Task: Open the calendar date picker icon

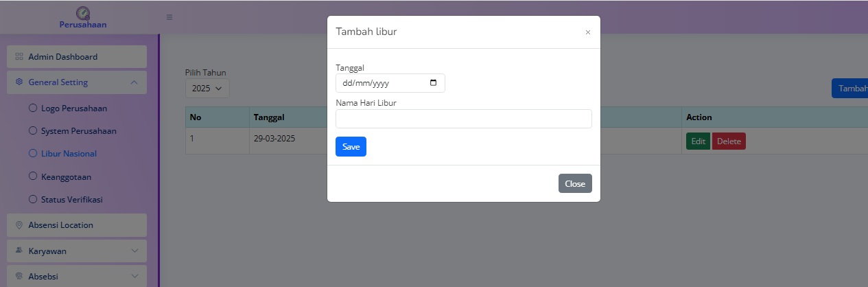Action: point(433,83)
